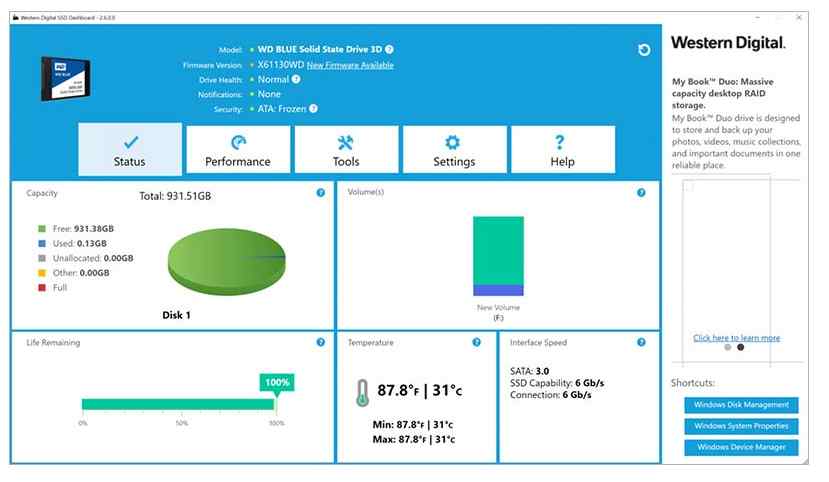Select the Help tab

click(563, 150)
